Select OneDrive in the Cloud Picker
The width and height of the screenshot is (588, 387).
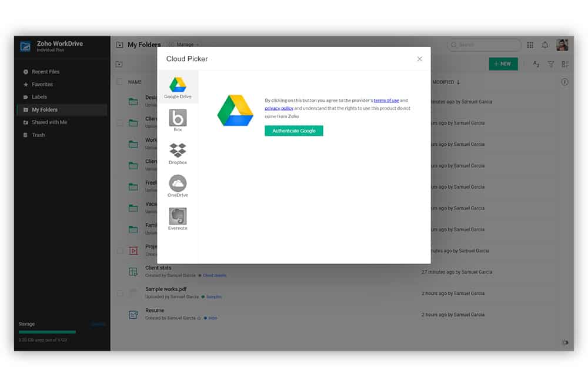coord(178,186)
